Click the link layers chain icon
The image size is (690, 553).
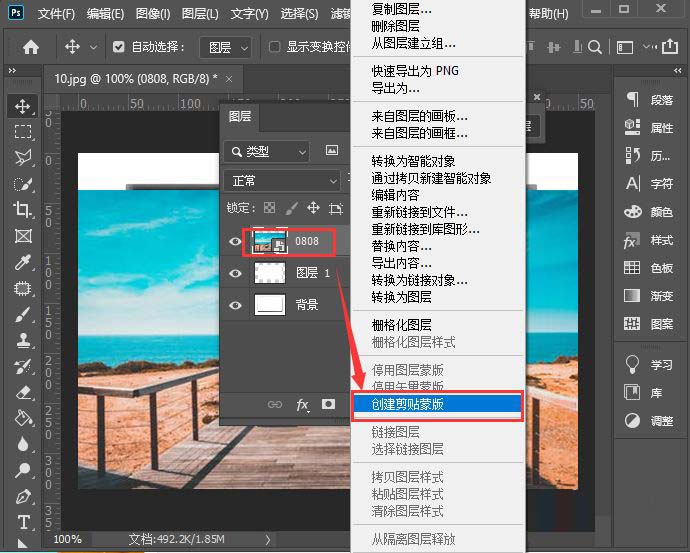[x=275, y=404]
